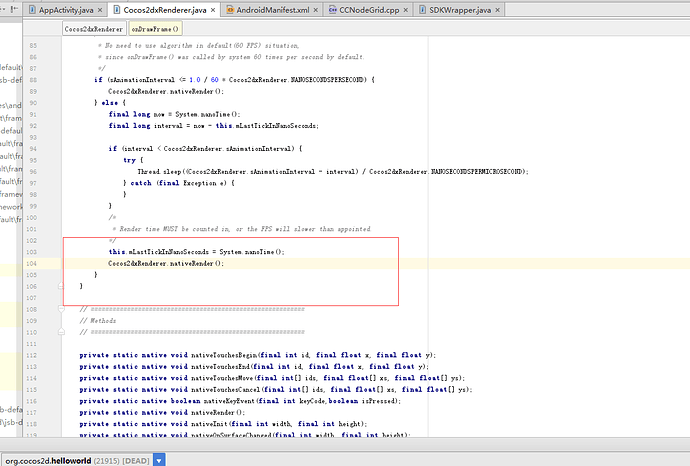Viewport: 690px width, 466px height.
Task: Click the C++ icon on CCNodeGrid.cpp tab
Action: pyautogui.click(x=333, y=10)
